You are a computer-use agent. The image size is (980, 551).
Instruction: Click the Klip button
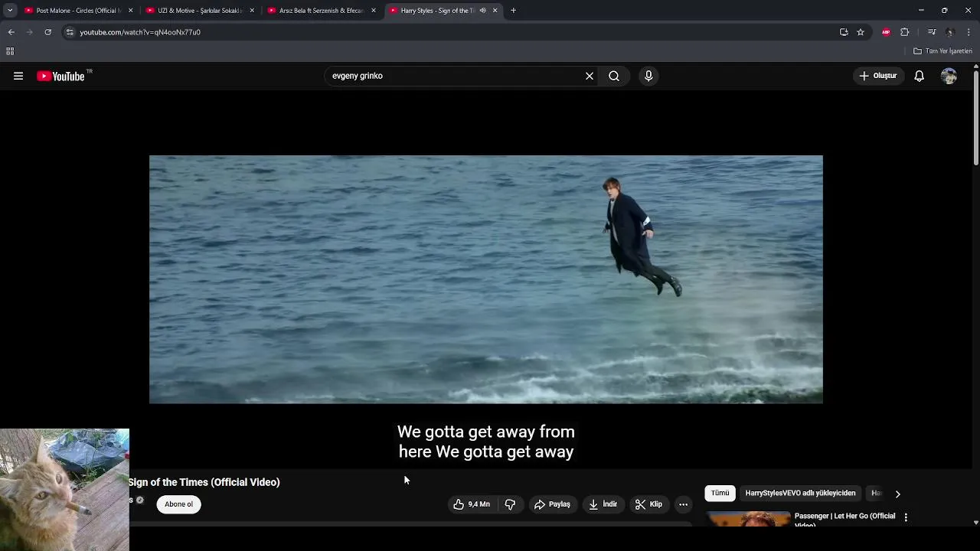click(x=648, y=504)
